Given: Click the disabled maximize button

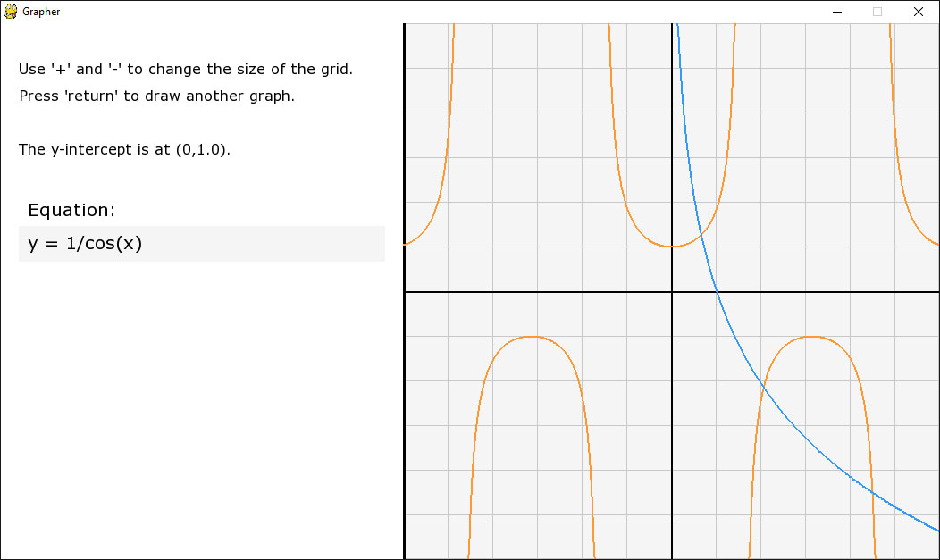Looking at the screenshot, I should point(877,12).
